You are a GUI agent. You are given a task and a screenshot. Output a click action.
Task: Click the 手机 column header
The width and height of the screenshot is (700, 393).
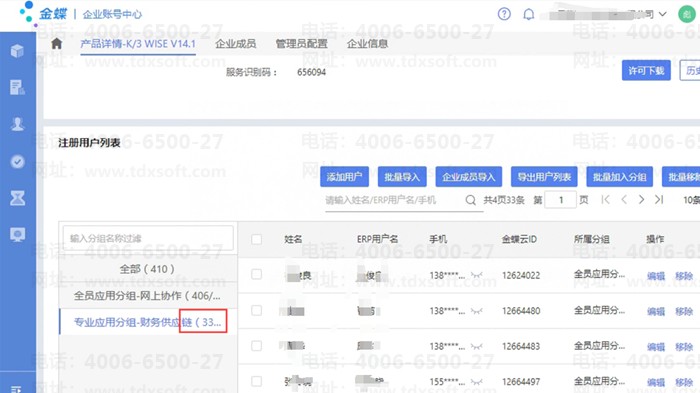click(x=438, y=239)
